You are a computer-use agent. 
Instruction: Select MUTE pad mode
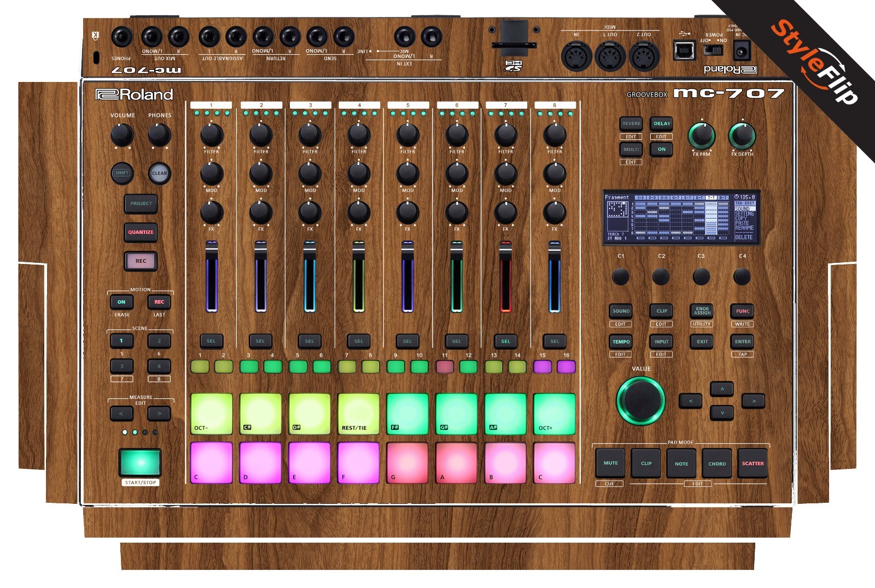(x=610, y=463)
